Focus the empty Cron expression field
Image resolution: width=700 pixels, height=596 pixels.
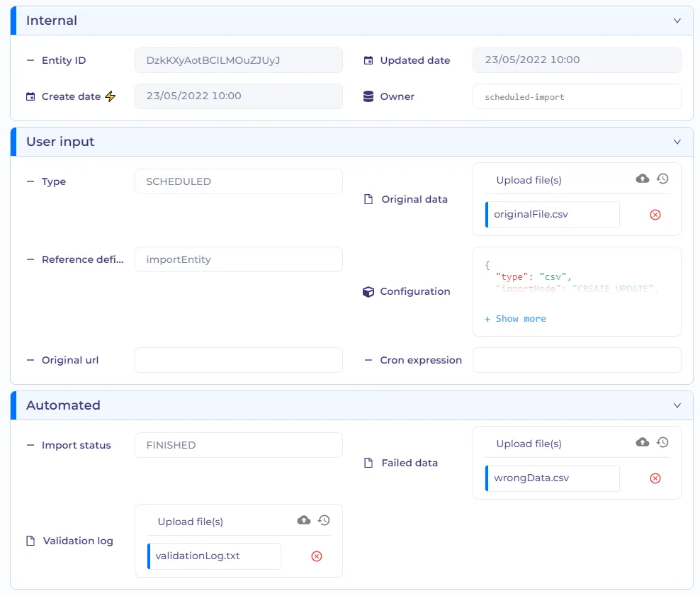pos(577,360)
